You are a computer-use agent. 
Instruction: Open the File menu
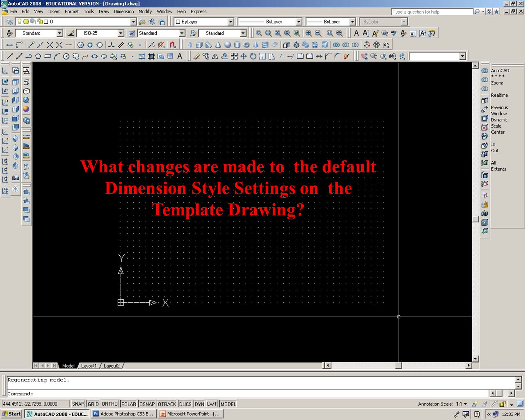click(x=14, y=12)
